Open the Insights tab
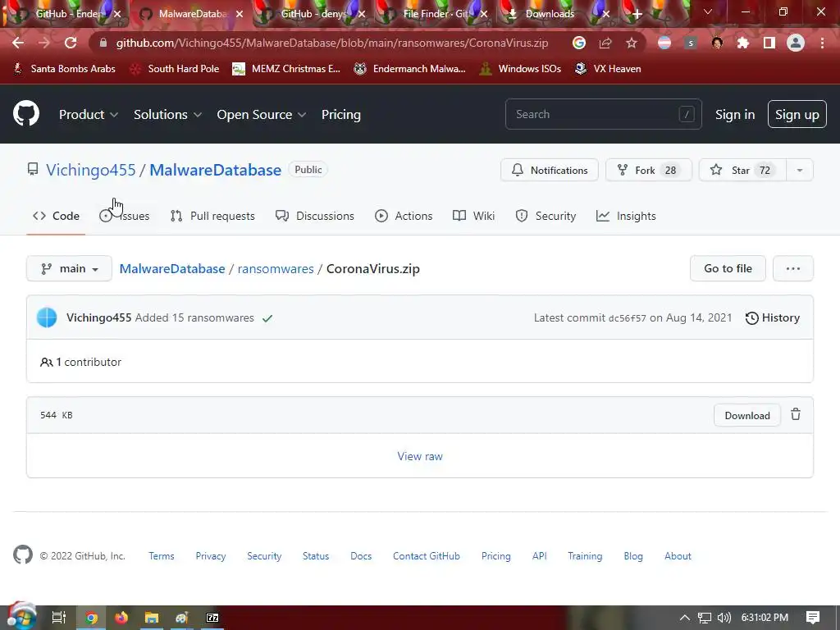 [626, 216]
